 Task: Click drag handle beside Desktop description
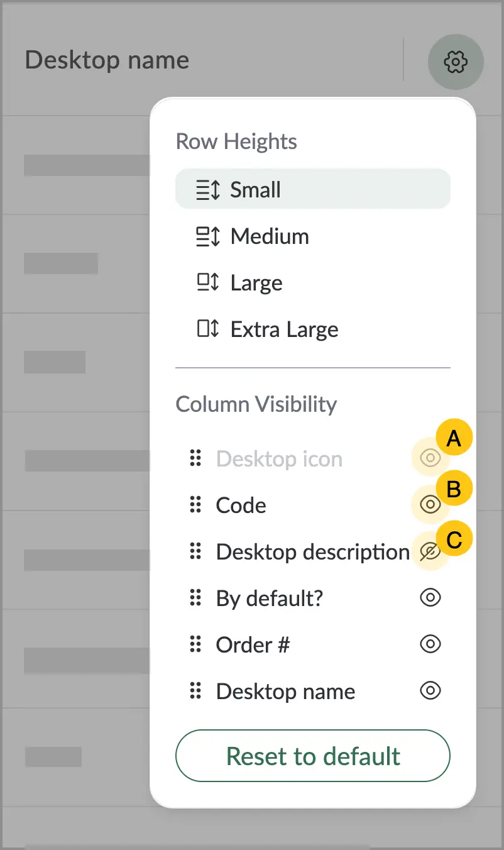pos(195,552)
